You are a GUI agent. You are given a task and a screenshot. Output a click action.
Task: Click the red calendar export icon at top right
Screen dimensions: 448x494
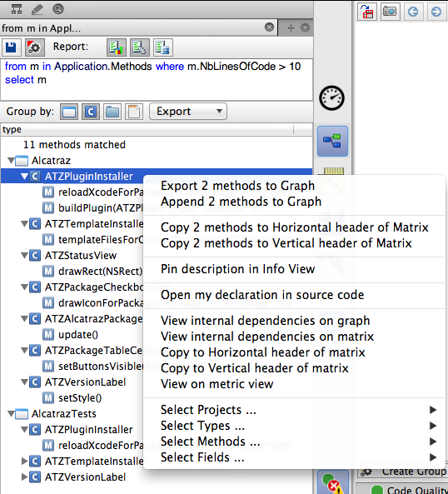367,12
